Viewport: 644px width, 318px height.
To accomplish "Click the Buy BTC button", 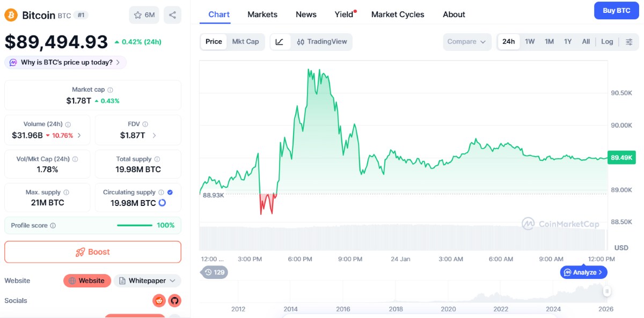I will [x=617, y=11].
